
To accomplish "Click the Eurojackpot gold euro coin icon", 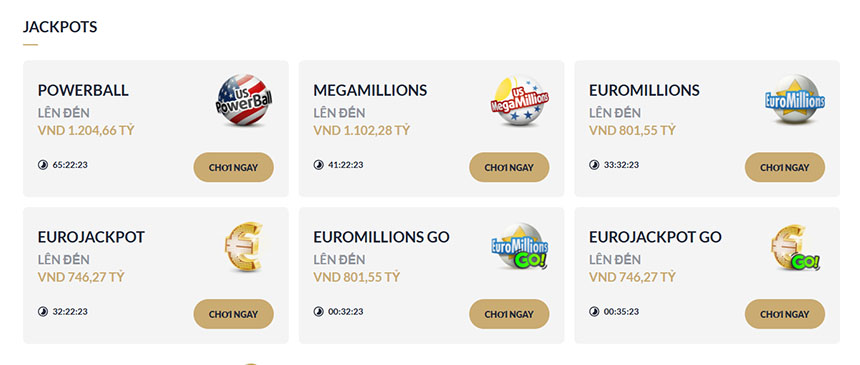I will pyautogui.click(x=244, y=247).
